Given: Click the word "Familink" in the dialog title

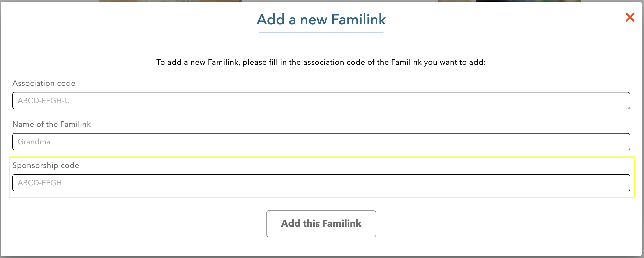Looking at the screenshot, I should pos(358,20).
